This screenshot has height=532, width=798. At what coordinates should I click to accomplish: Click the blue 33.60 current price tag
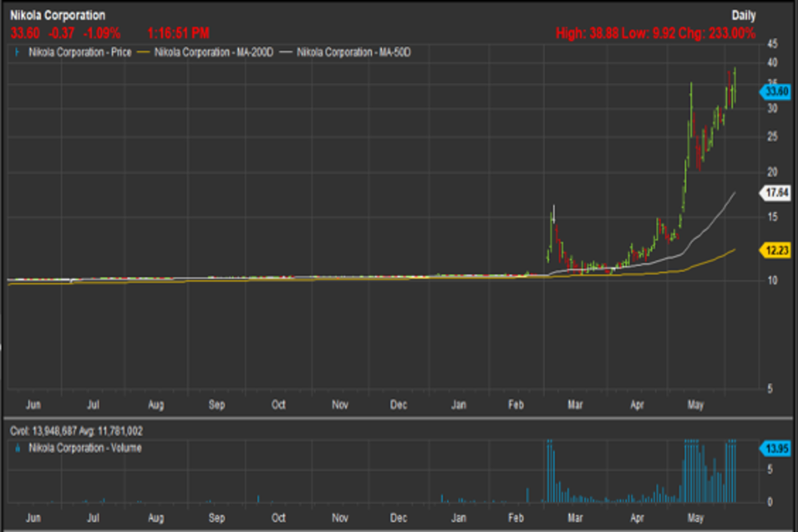775,92
